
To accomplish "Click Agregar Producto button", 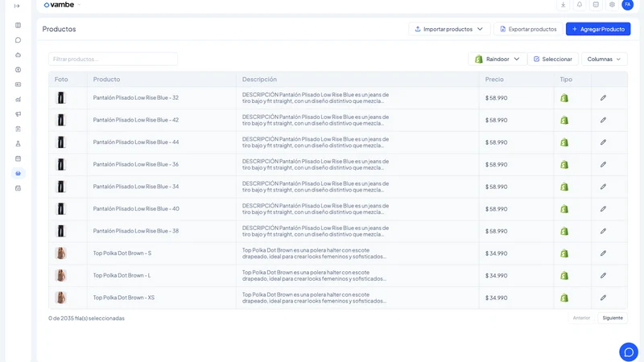I will [598, 29].
